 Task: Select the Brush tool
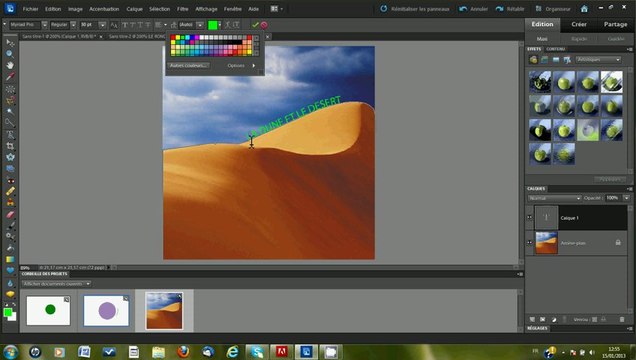point(10,226)
